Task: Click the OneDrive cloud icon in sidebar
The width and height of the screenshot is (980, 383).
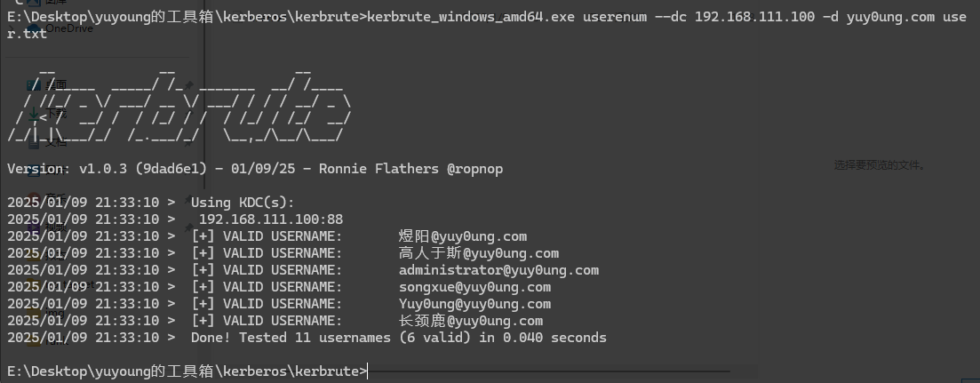Action: pyautogui.click(x=34, y=28)
